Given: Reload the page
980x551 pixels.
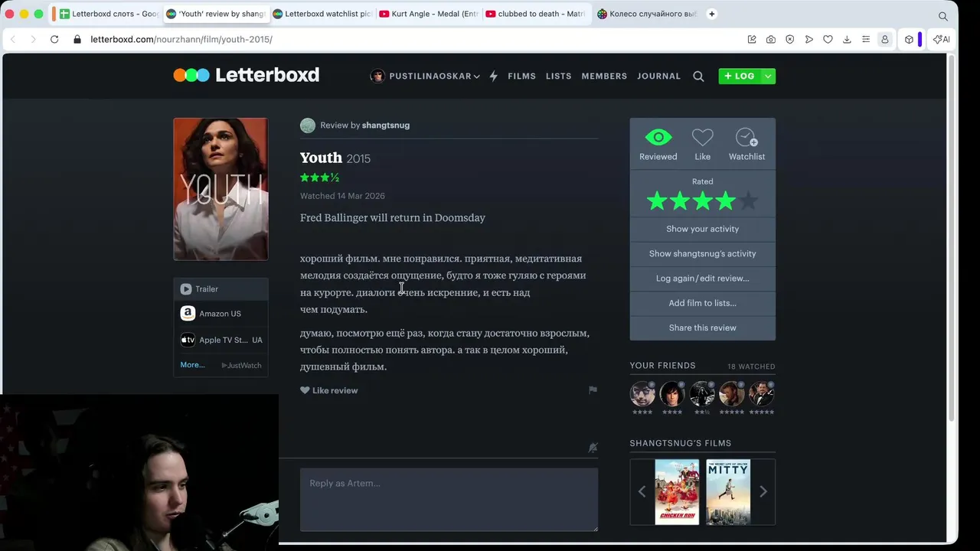Looking at the screenshot, I should pos(54,39).
